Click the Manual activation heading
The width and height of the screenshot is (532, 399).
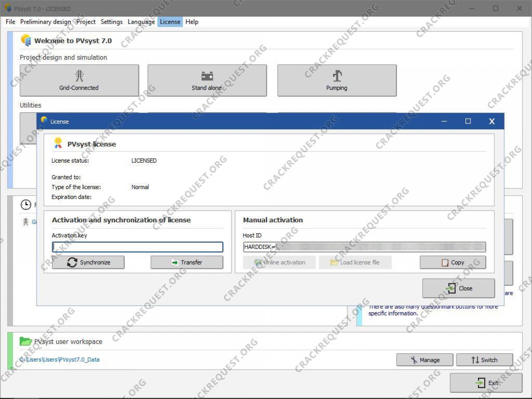[x=273, y=220]
